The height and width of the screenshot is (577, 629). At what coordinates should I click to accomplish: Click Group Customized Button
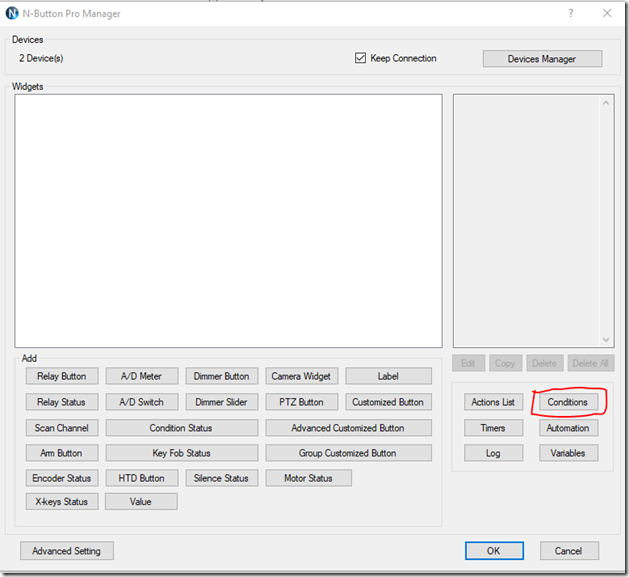tap(348, 453)
